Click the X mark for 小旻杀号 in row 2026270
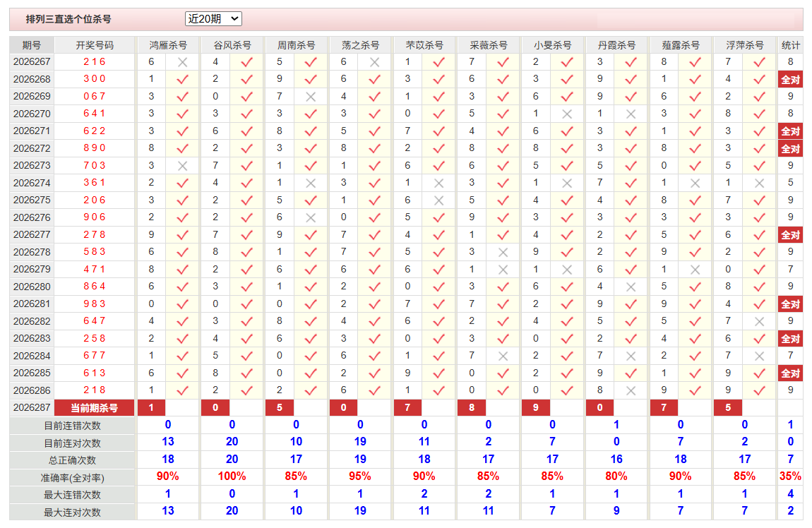The width and height of the screenshot is (812, 528). pos(567,114)
